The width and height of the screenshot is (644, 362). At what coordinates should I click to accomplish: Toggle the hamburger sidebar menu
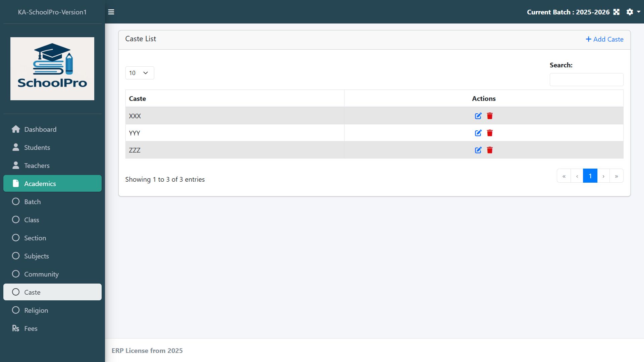111,12
